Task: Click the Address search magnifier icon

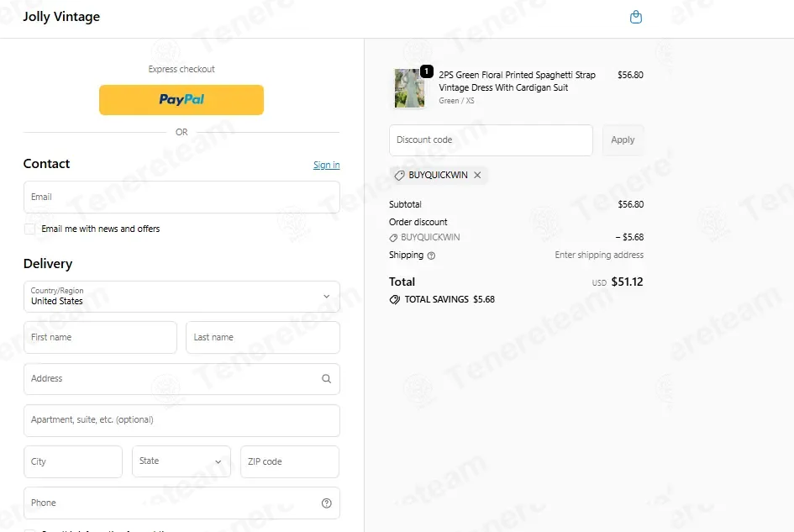Action: tap(327, 378)
